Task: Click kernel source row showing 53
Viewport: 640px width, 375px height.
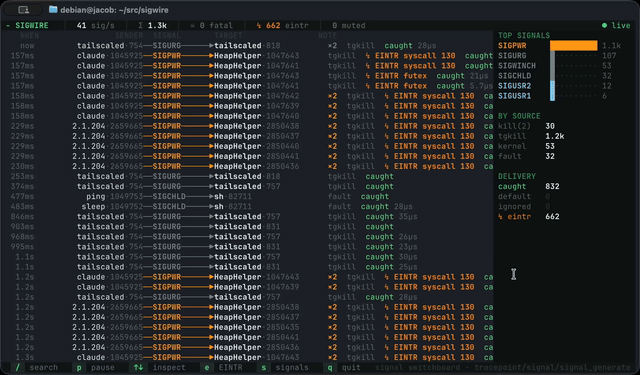Action: click(x=527, y=146)
